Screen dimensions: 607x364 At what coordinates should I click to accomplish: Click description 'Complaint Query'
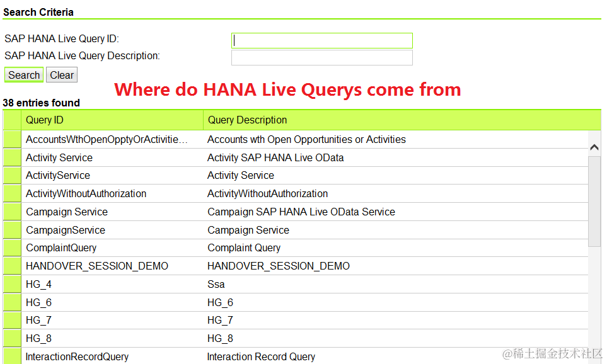244,247
